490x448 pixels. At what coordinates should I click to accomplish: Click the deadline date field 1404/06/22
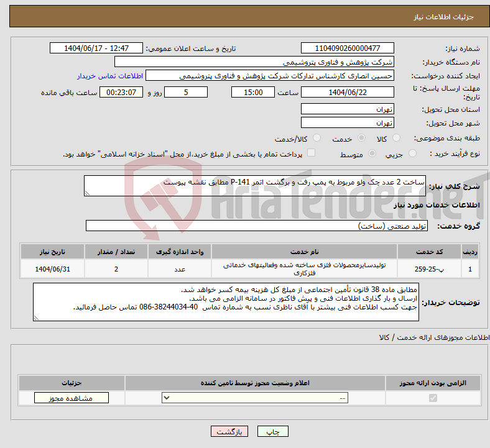[x=347, y=92]
